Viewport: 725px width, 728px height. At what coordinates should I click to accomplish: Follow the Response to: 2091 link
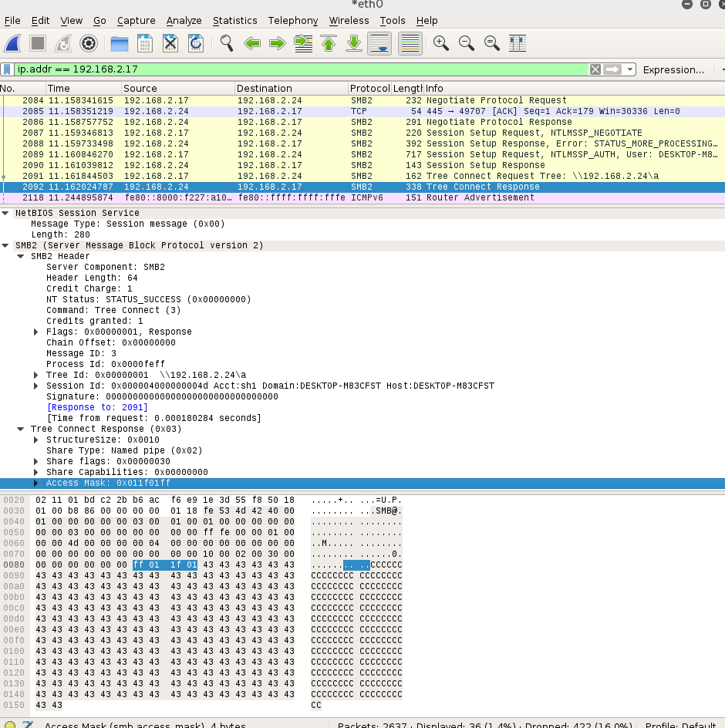tap(97, 407)
